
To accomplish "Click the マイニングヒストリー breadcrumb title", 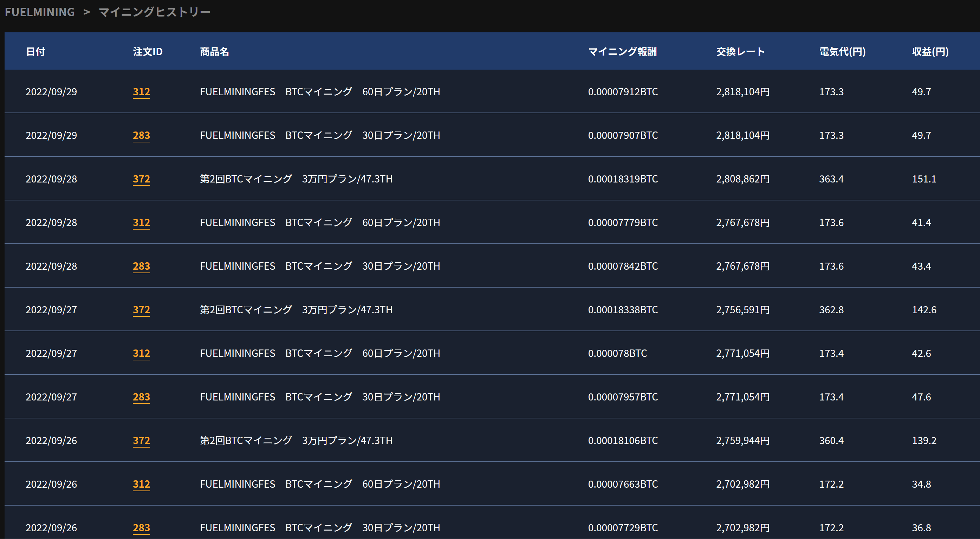I will (154, 12).
